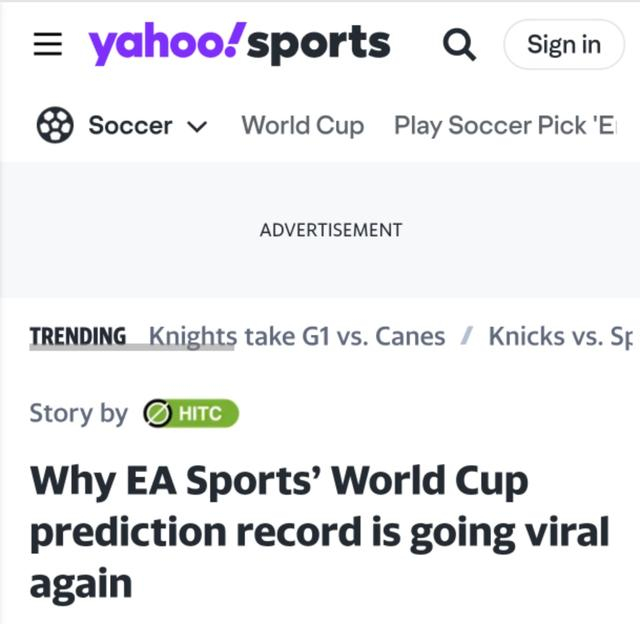The width and height of the screenshot is (640, 624).
Task: Click the gray bar beneath TRENDING
Action: (132, 347)
